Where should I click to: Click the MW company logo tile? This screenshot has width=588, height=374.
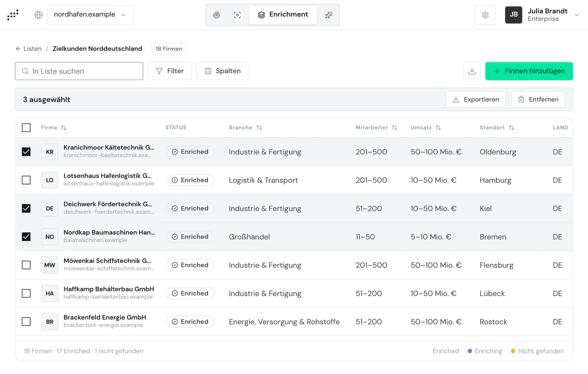pyautogui.click(x=50, y=265)
